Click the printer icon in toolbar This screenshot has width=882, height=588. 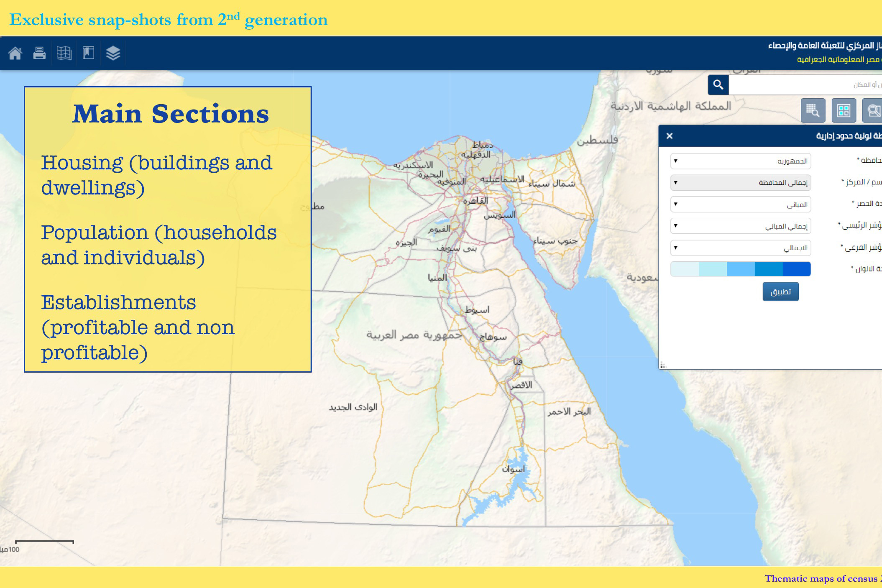click(39, 53)
